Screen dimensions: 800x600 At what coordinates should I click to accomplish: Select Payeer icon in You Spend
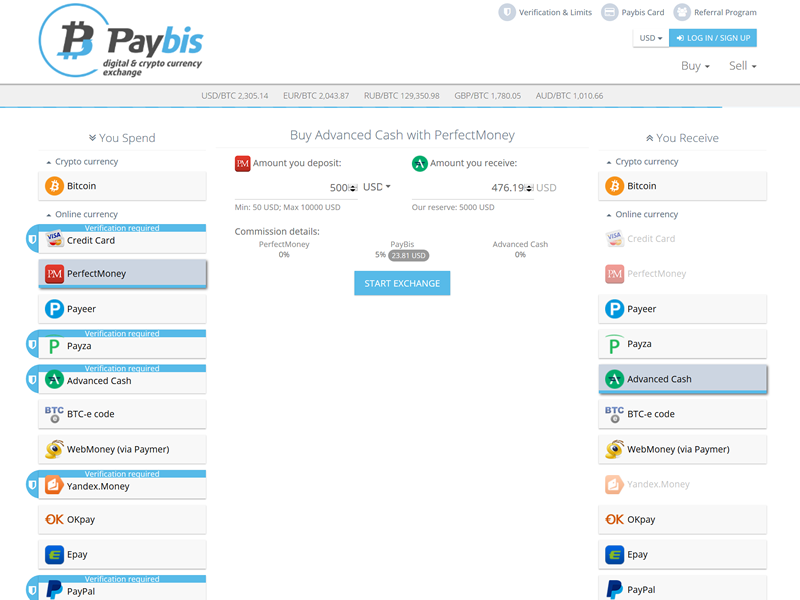pos(55,309)
